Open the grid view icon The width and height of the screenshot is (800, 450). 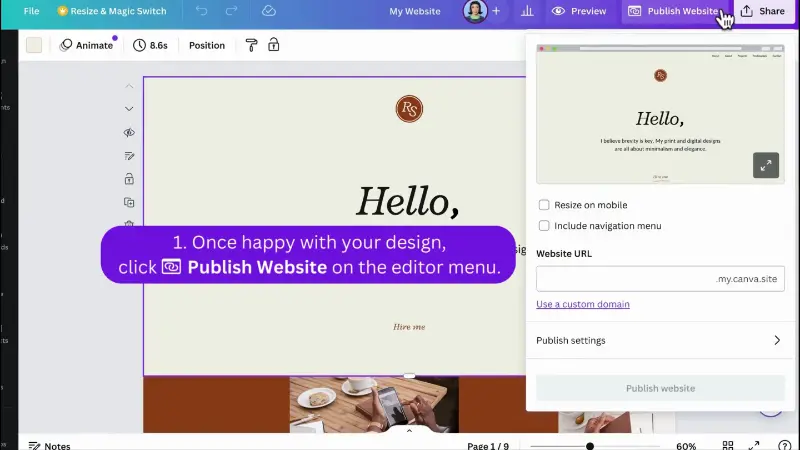(x=728, y=445)
